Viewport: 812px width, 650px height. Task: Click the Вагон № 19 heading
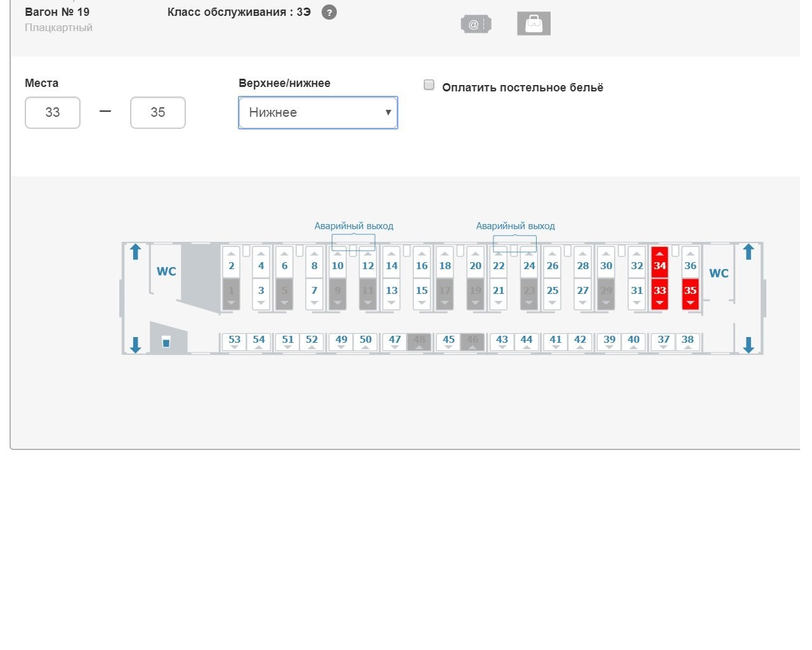tap(57, 12)
